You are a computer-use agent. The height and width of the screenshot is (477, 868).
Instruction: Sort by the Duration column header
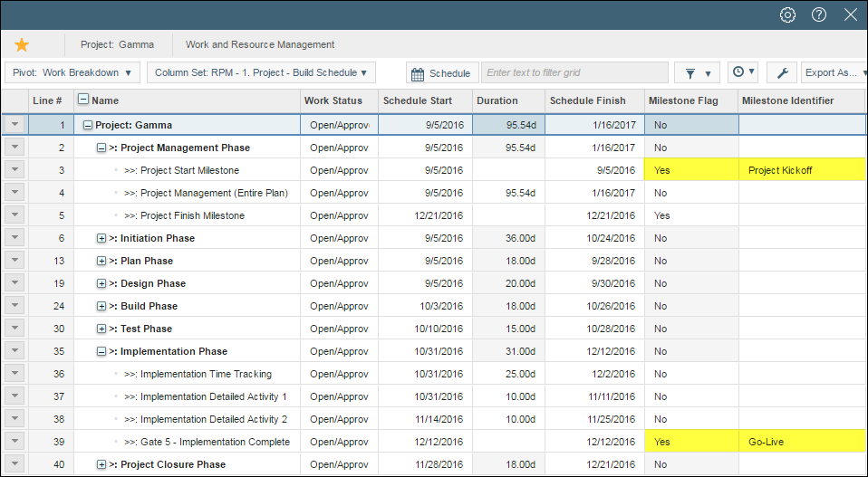508,100
